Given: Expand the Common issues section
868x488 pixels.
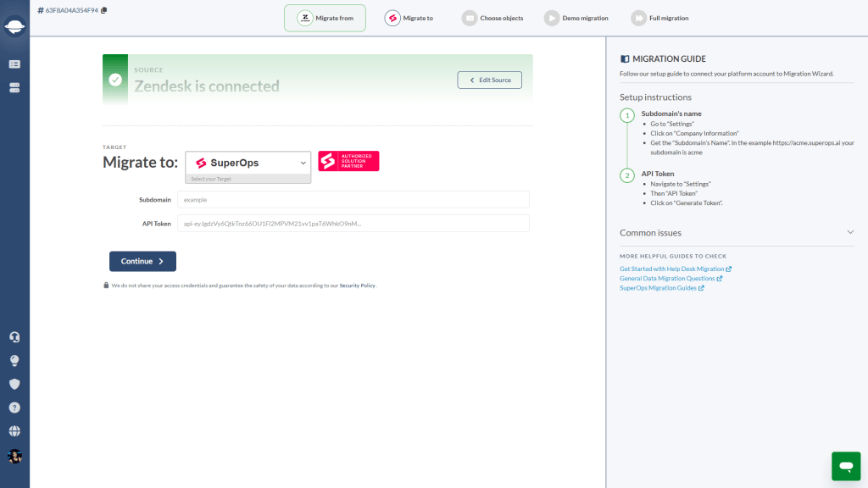Looking at the screenshot, I should click(x=737, y=232).
